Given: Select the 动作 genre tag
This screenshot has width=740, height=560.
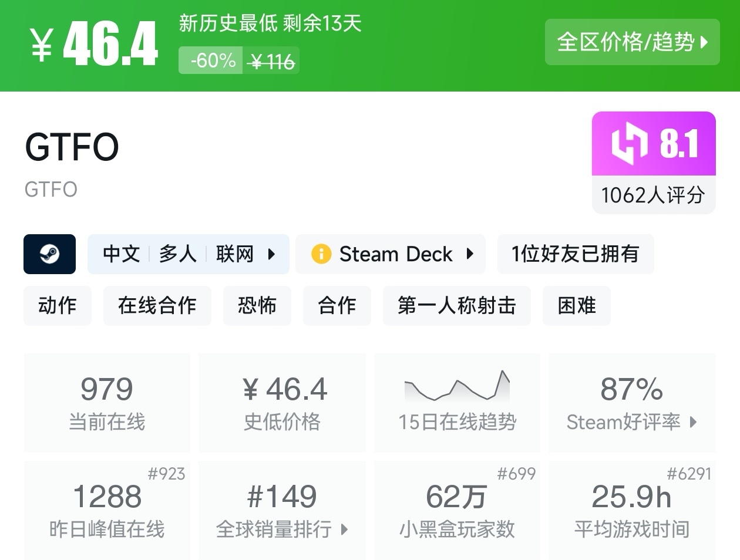Looking at the screenshot, I should point(57,306).
